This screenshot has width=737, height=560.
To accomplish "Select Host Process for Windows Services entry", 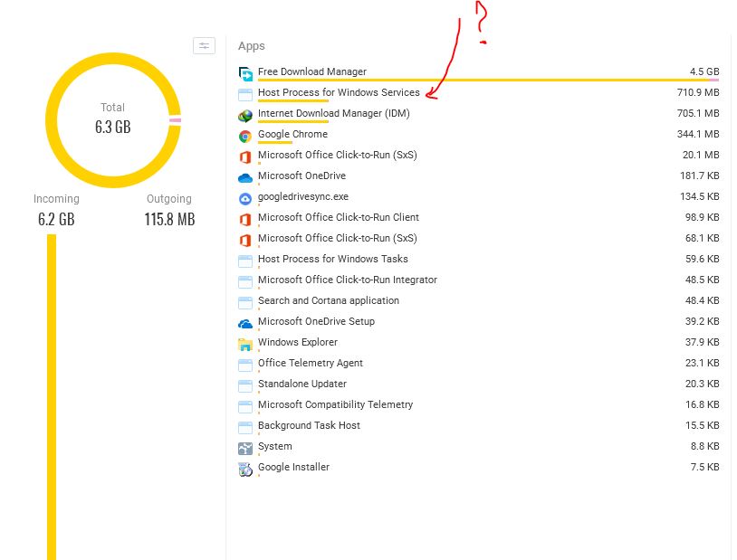I will (339, 92).
